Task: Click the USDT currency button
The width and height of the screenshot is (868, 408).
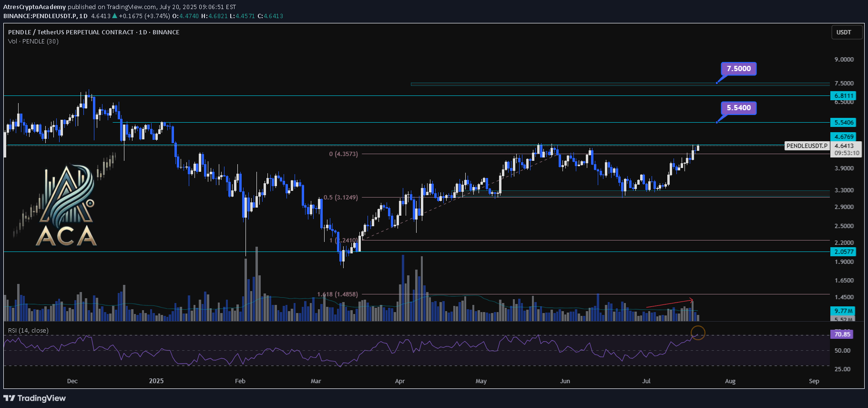Action: tap(847, 32)
